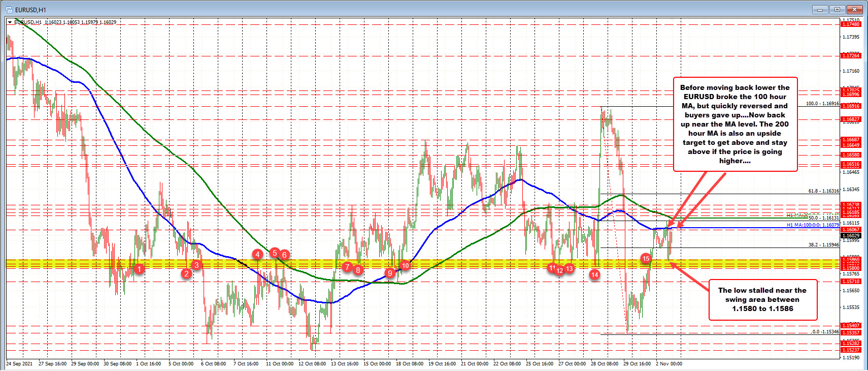This screenshot has width=868, height=371.
Task: Select the 61.8 - 1.16316 Fibonacci level label
Action: tap(823, 191)
